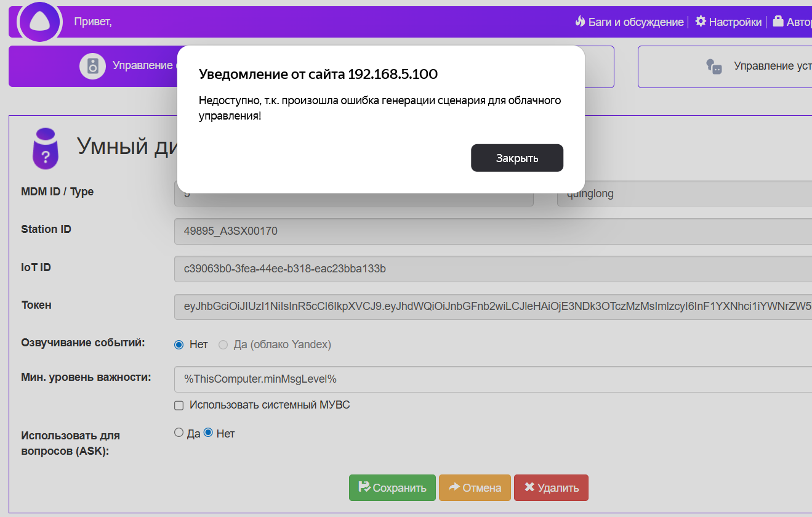Click the purple smart speaker question icon
The height and width of the screenshot is (517, 812).
pyautogui.click(x=45, y=149)
